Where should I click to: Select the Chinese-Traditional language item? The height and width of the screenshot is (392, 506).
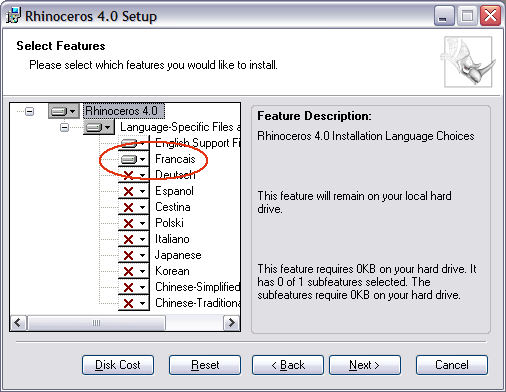tap(198, 303)
